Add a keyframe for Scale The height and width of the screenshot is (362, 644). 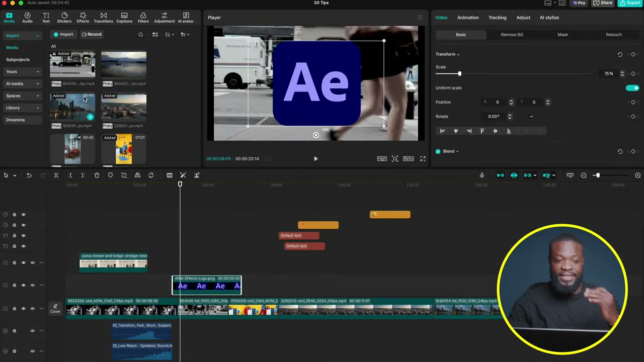click(x=633, y=73)
